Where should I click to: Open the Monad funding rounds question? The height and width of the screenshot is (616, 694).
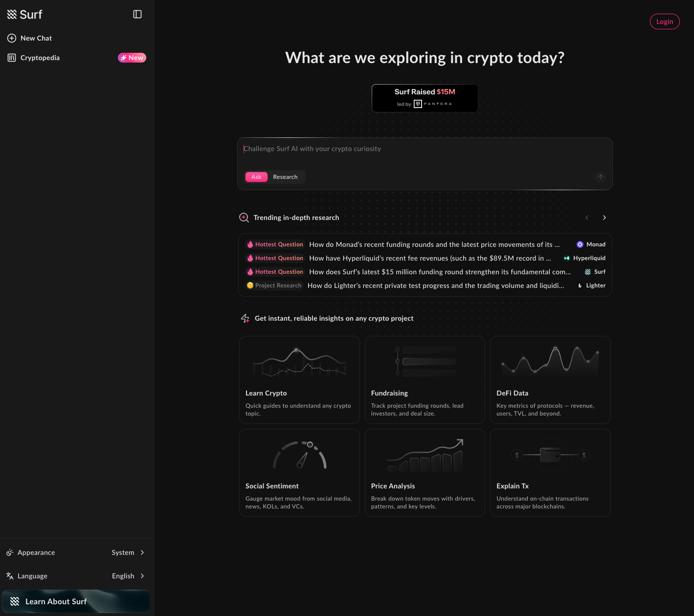[x=434, y=244]
